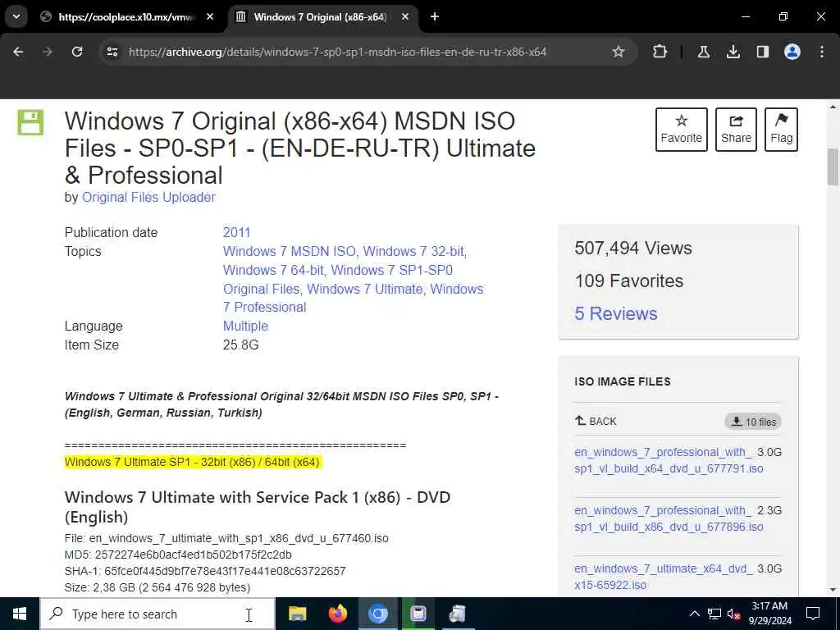Image resolution: width=840 pixels, height=630 pixels.
Task: Click the SHA-1 hash line
Action: tap(205, 571)
